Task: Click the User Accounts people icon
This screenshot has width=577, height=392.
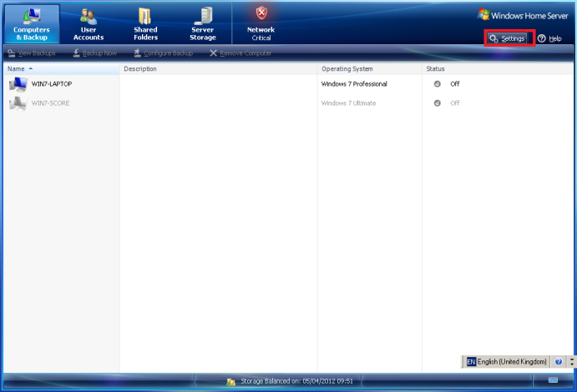Action: pyautogui.click(x=89, y=16)
